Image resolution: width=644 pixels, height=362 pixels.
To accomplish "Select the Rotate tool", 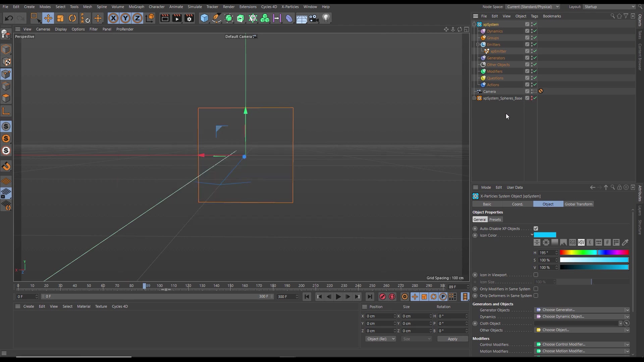I will [x=72, y=18].
